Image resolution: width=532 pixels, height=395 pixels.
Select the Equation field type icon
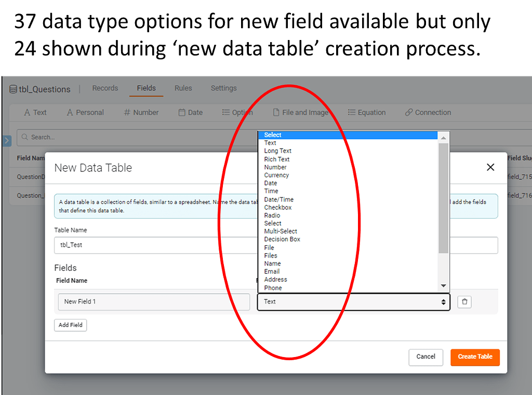[352, 112]
